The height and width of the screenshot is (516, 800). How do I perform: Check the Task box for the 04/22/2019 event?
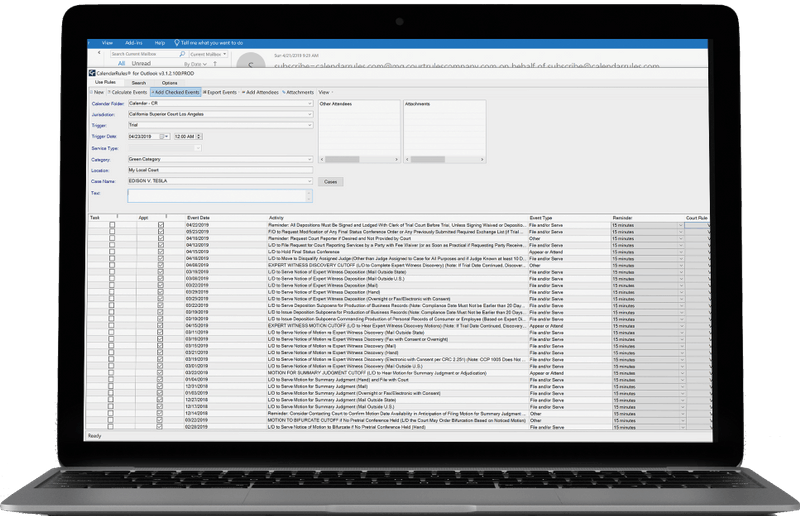click(112, 225)
